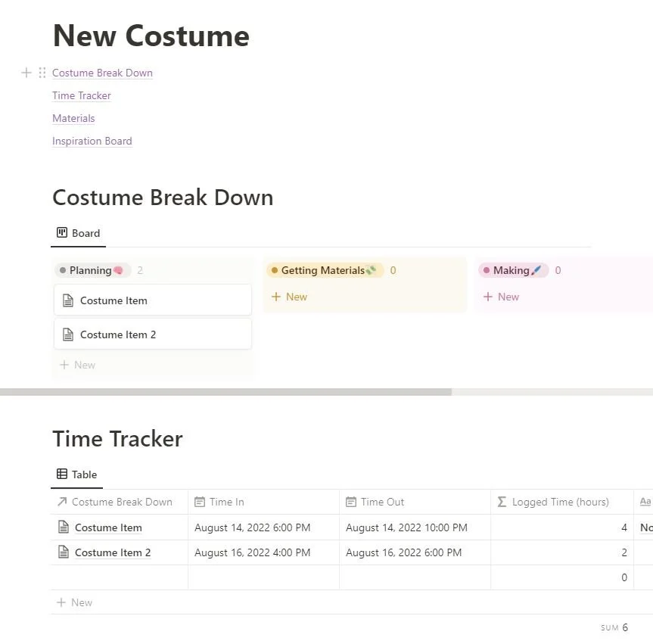Click the board horizontal scrollbar
The height and width of the screenshot is (644, 653).
225,392
